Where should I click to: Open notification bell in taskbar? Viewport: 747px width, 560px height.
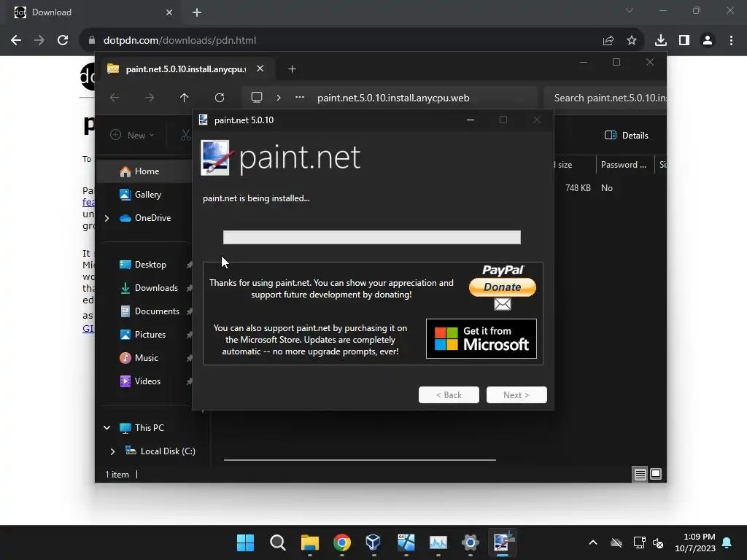pyautogui.click(x=727, y=542)
